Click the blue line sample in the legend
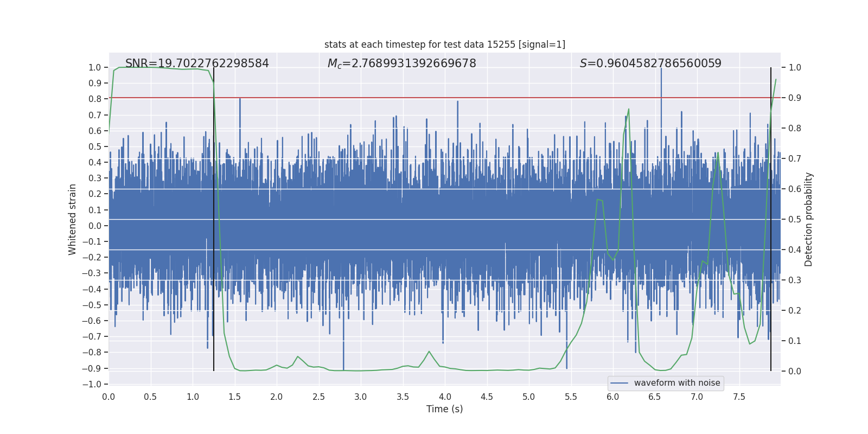The image size is (868, 434). (619, 383)
